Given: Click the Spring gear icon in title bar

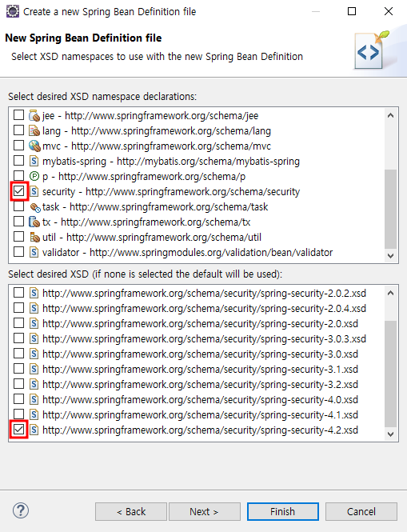Looking at the screenshot, I should pyautogui.click(x=13, y=11).
